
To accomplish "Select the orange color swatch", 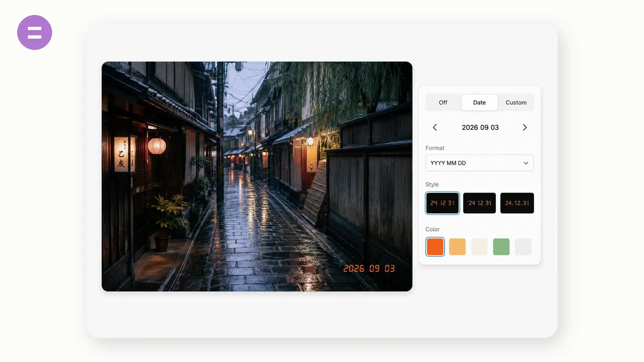I will point(435,247).
